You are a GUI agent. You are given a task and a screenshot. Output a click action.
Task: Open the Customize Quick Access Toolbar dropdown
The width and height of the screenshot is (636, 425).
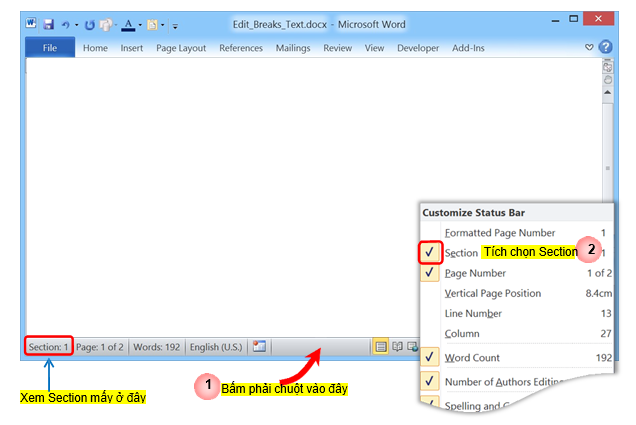coord(175,23)
